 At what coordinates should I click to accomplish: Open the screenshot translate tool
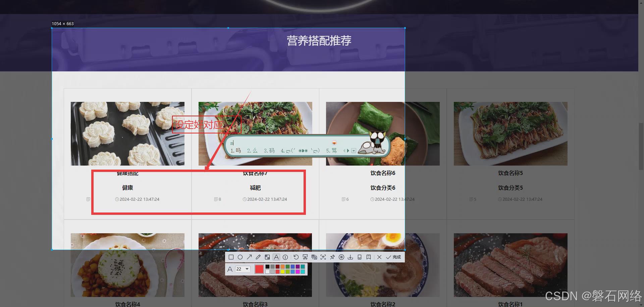pyautogui.click(x=314, y=257)
